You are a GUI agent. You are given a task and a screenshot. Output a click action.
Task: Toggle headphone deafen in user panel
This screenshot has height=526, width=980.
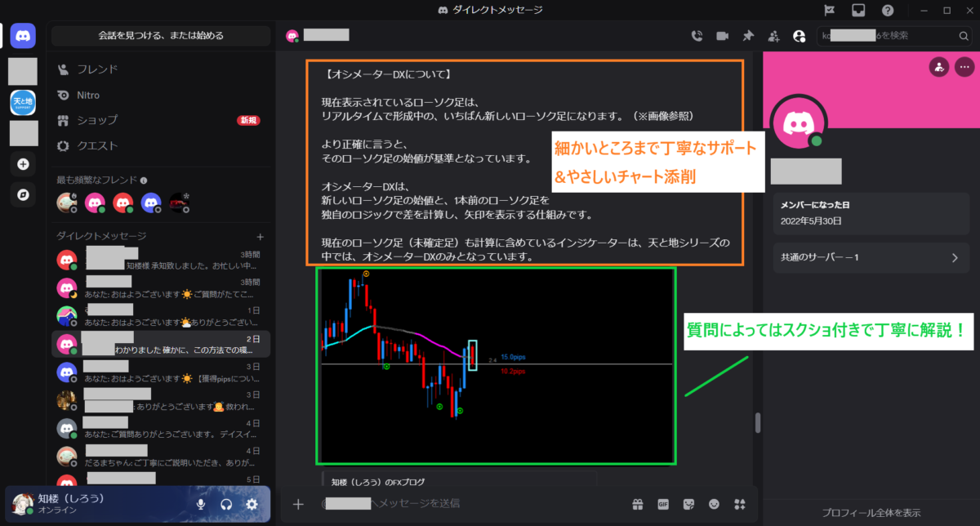226,504
